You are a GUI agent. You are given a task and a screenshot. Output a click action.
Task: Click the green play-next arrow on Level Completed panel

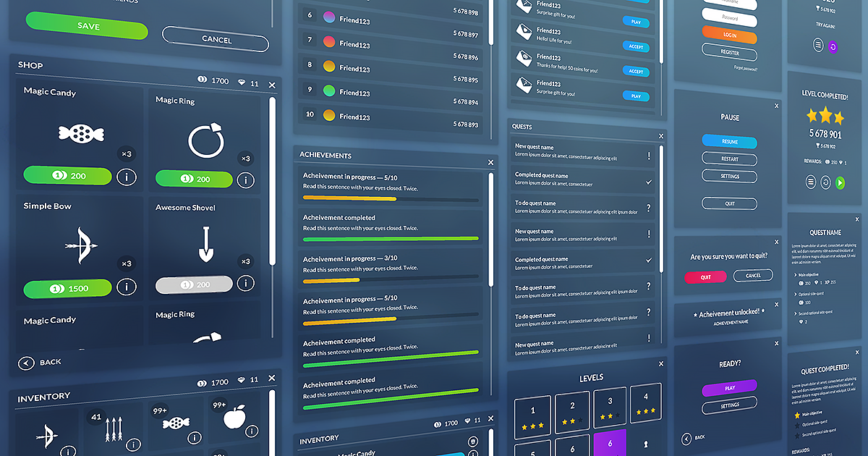841,182
